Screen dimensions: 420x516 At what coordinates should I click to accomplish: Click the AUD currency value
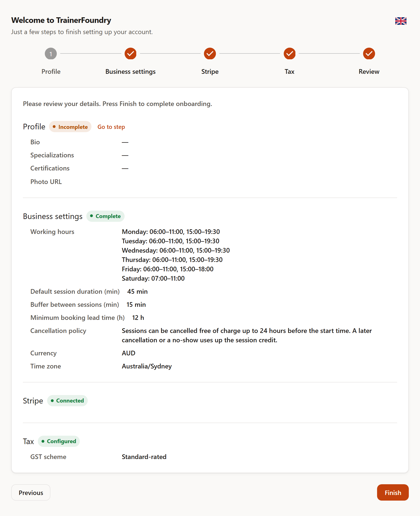pos(129,353)
